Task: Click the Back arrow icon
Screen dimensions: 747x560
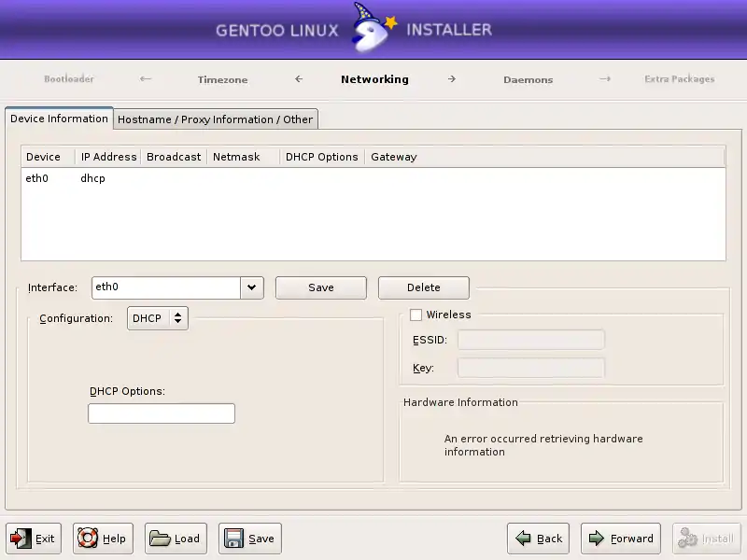Action: click(x=523, y=539)
